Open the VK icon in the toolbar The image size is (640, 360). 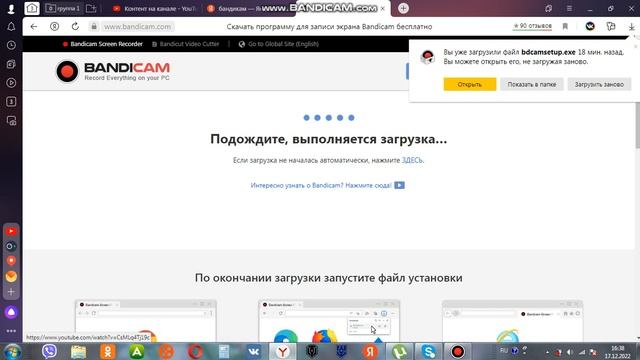tap(590, 27)
